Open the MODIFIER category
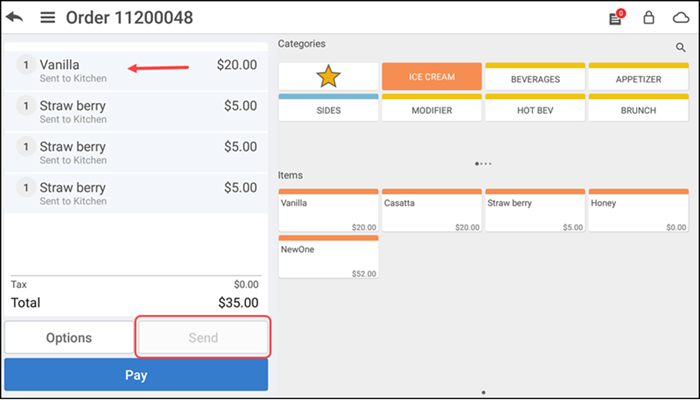The height and width of the screenshot is (400, 700). point(432,108)
